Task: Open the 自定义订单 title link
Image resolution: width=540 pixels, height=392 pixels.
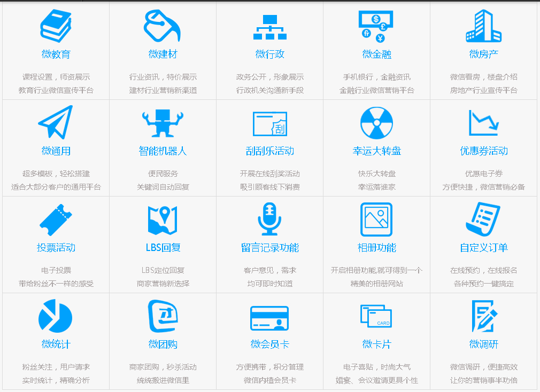Action: click(483, 248)
